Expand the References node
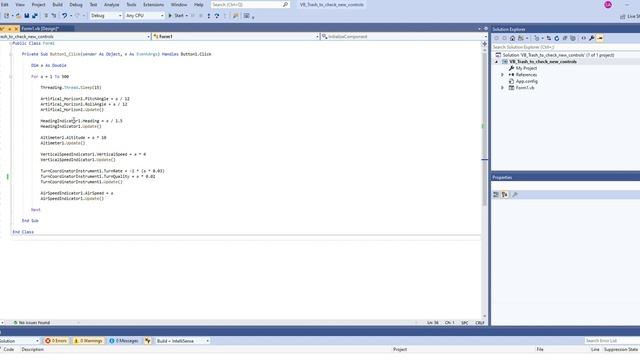This screenshot has height=360, width=640. [502, 75]
